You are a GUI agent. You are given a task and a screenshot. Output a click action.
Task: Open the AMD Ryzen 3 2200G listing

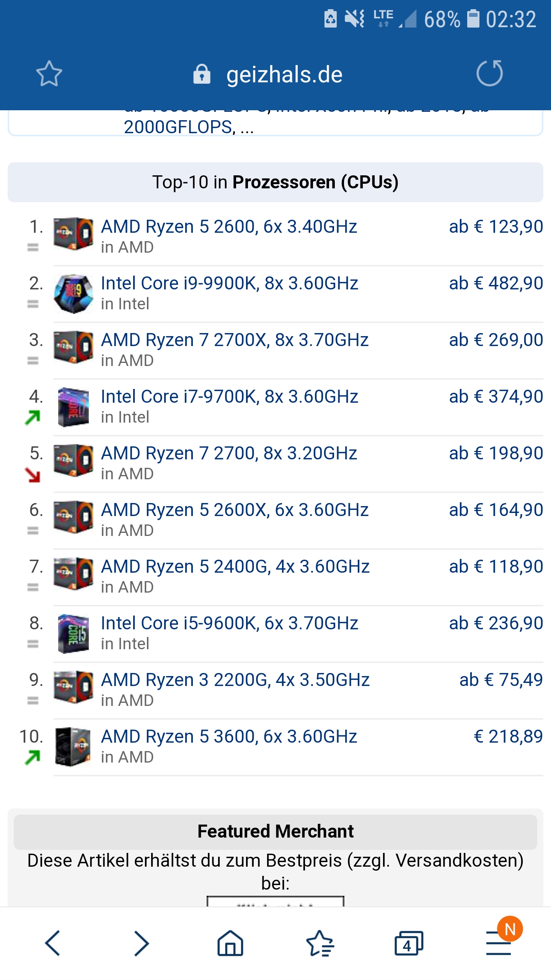tap(234, 679)
